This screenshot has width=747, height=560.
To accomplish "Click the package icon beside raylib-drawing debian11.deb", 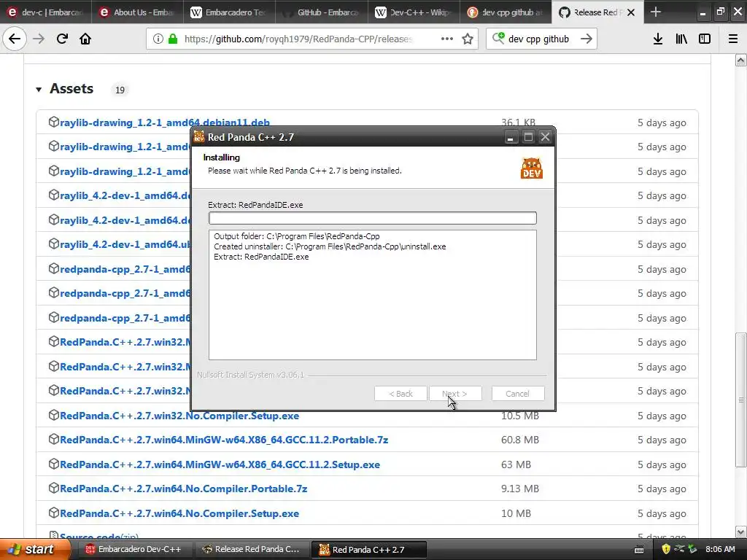I will [54, 122].
